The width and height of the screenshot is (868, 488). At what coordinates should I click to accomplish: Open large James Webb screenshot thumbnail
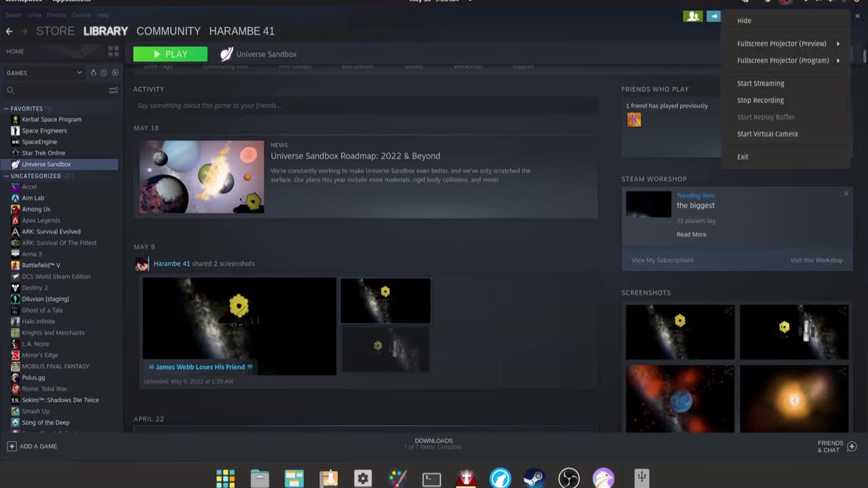click(239, 326)
